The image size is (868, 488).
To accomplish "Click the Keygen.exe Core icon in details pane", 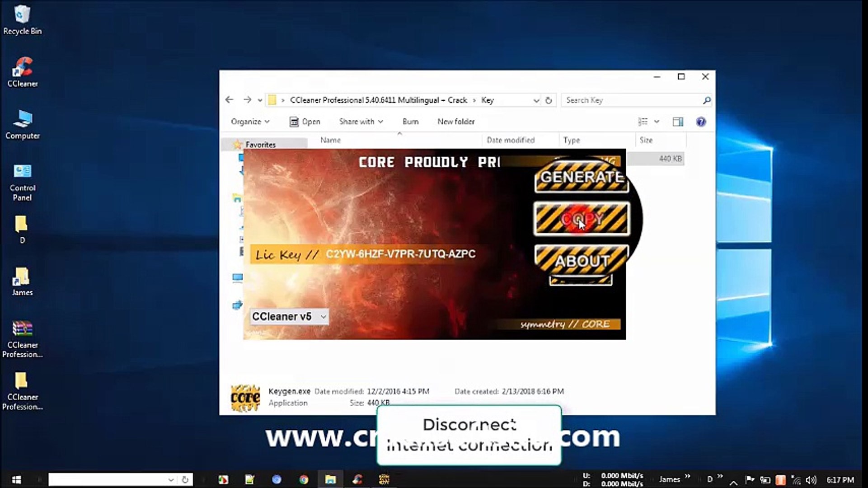I will coord(245,398).
